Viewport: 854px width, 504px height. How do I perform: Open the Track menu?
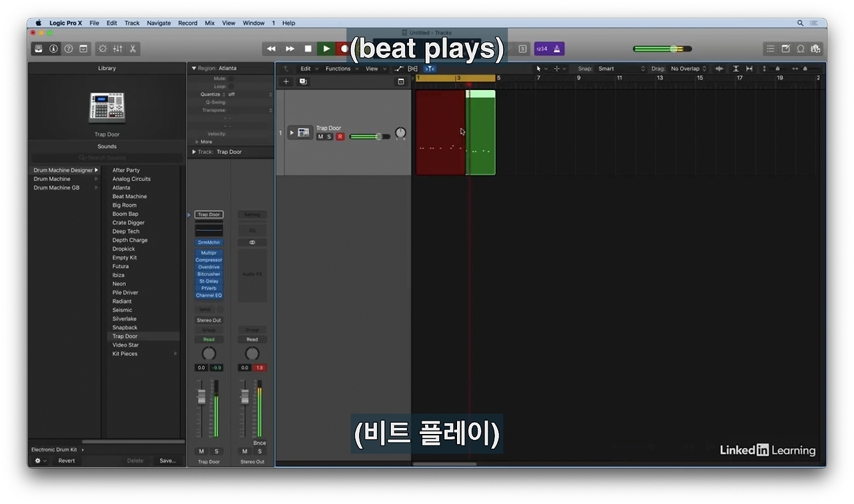coord(132,23)
